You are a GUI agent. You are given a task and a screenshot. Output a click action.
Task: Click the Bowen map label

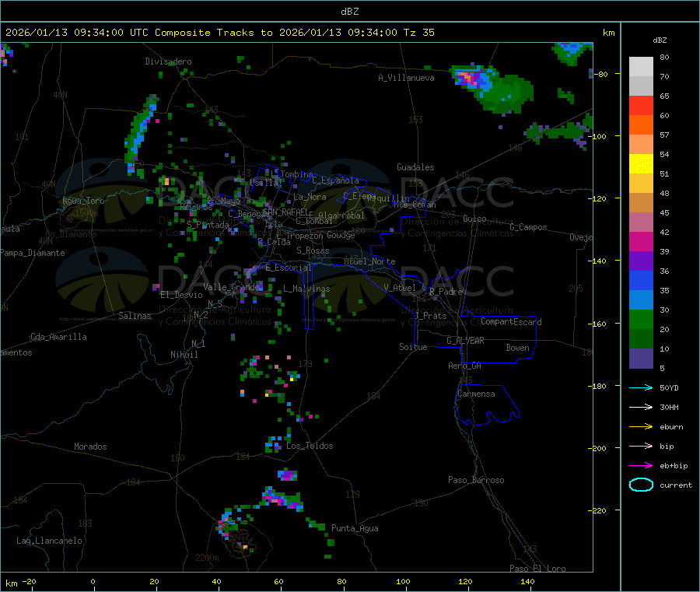pyautogui.click(x=518, y=348)
